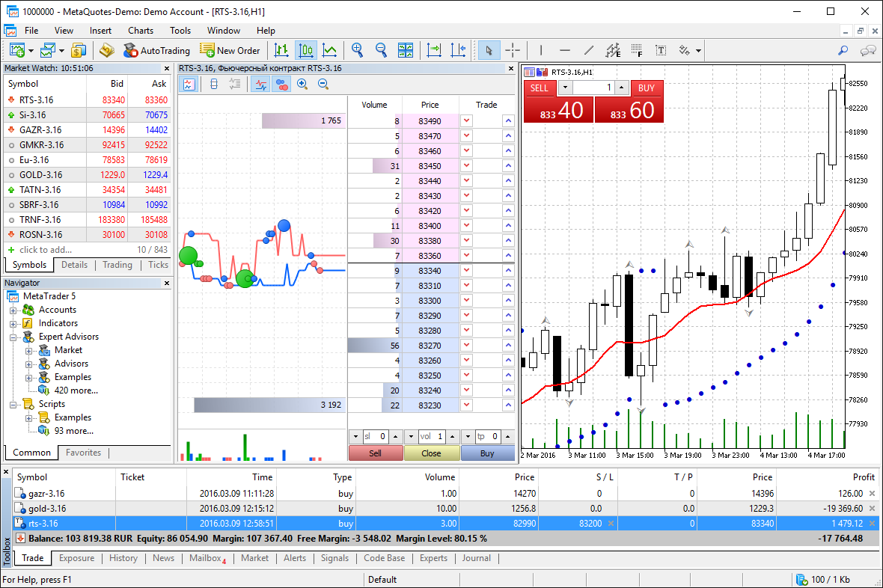The width and height of the screenshot is (883, 588).
Task: Enable AutoTrading from the toolbar
Action: [x=157, y=50]
